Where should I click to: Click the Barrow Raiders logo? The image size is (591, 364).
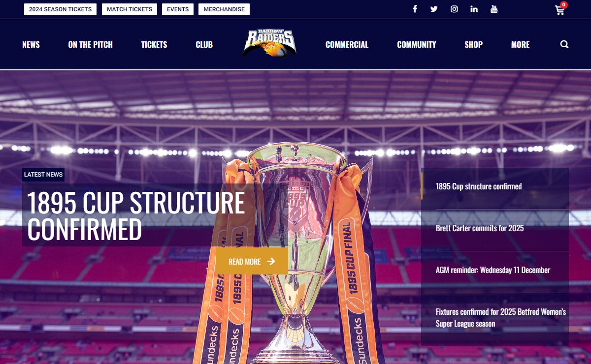[269, 43]
